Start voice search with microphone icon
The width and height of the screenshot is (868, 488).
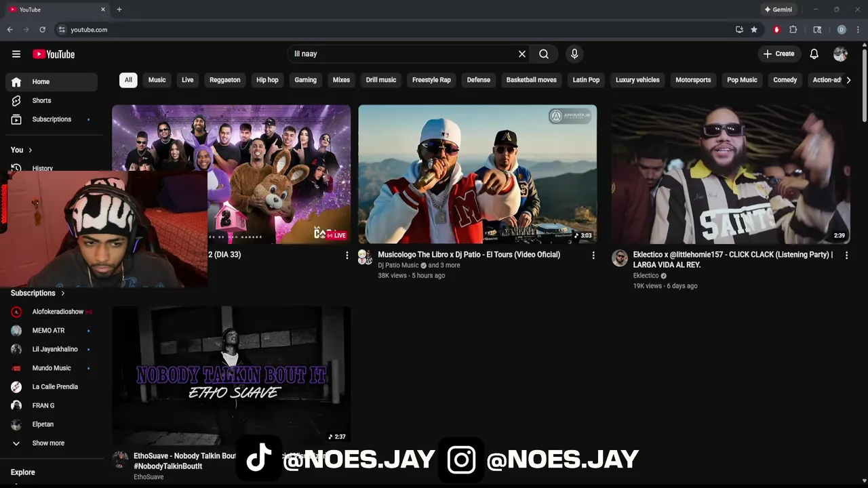pyautogui.click(x=574, y=54)
